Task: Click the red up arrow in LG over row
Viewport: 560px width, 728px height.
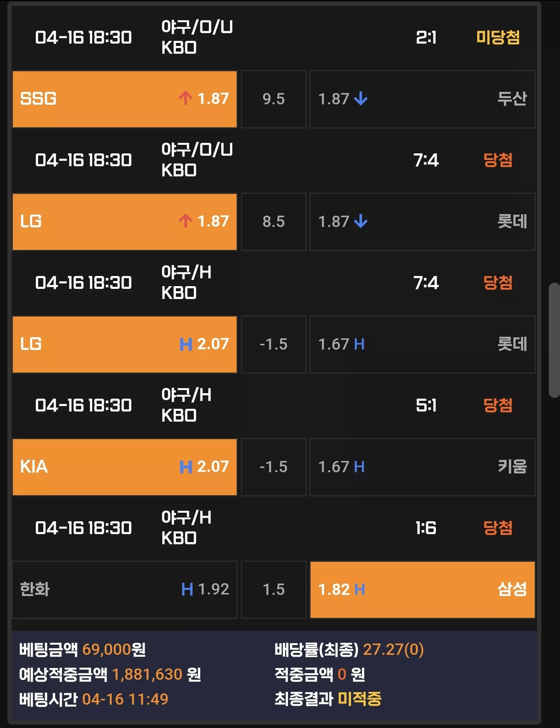Action: (186, 221)
